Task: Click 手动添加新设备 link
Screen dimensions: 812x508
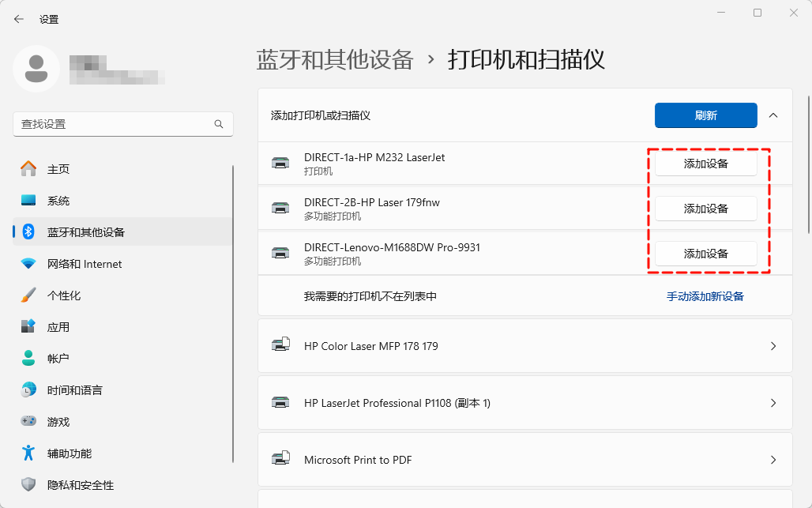Action: [x=705, y=296]
